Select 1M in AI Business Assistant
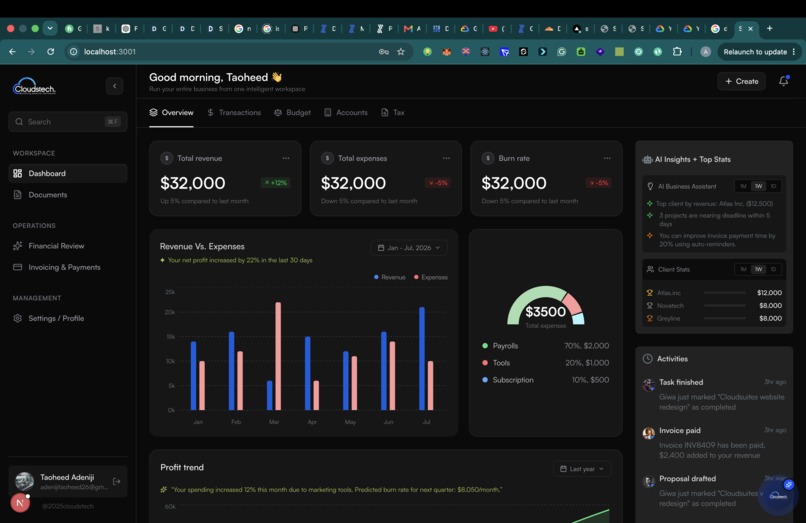Screen dimensions: 806x523 click(x=743, y=186)
